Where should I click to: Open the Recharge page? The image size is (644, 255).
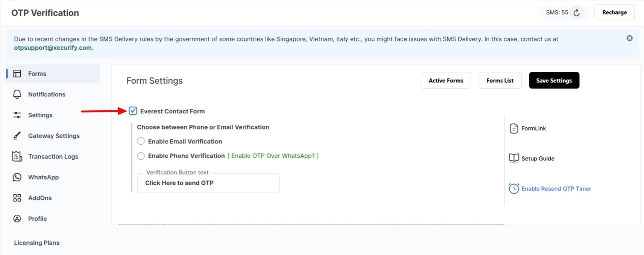(614, 12)
